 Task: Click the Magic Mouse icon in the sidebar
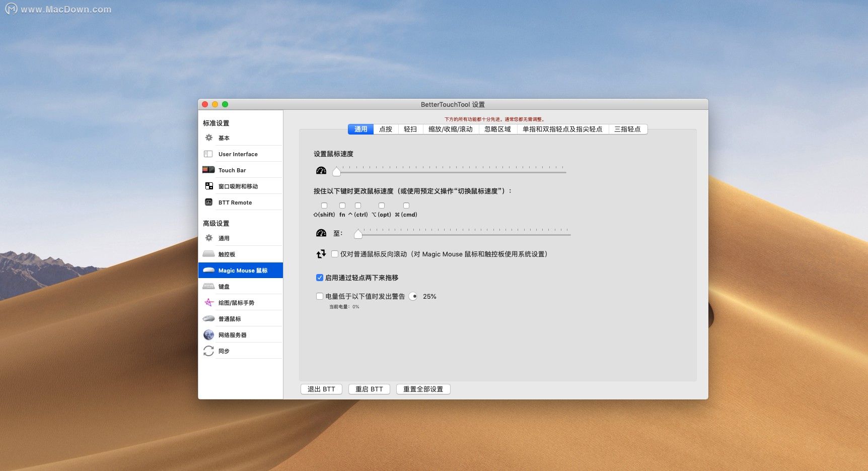point(208,271)
